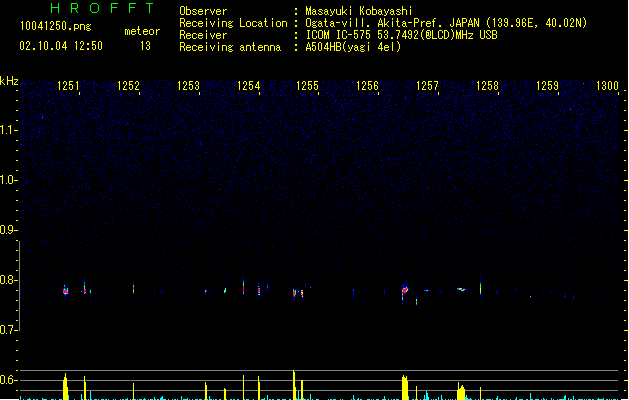The height and width of the screenshot is (400, 629).
Task: Click the 1251 time marker
Action: click(68, 86)
